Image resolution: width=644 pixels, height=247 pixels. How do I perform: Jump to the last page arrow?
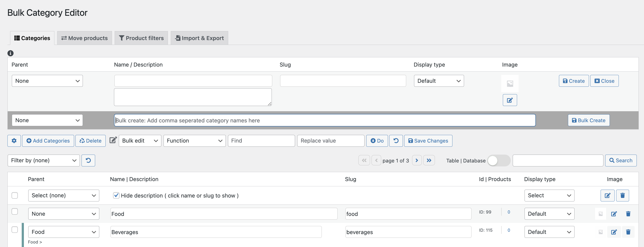[429, 160]
